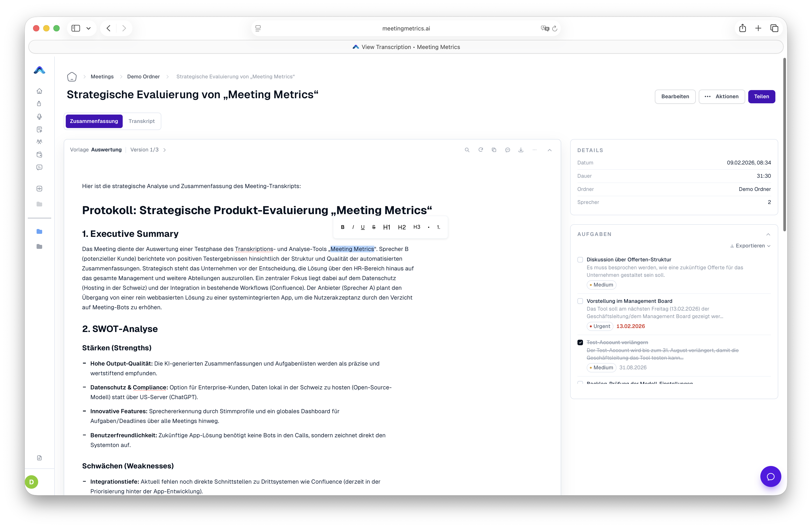This screenshot has height=528, width=812.
Task: Click the home breadcrumb icon
Action: click(x=72, y=77)
